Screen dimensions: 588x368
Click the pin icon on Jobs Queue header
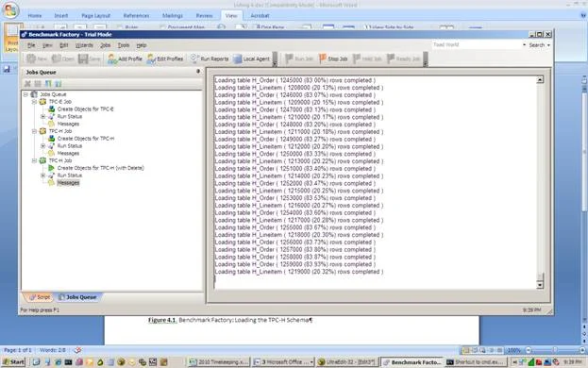198,71
